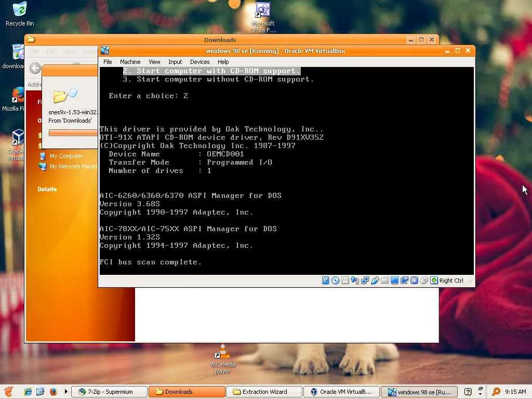The height and width of the screenshot is (399, 532).
Task: Click the 'Version 3.68S' line in VM screen
Action: pyautogui.click(x=129, y=204)
